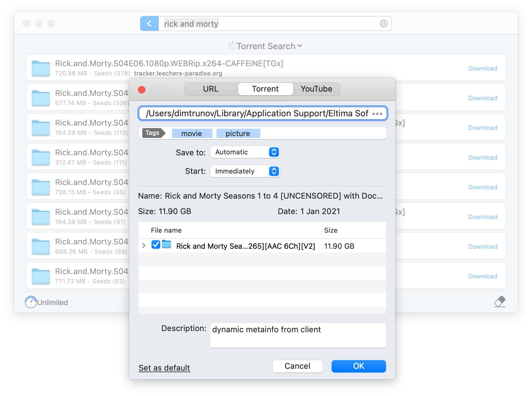
Task: Switch to the YouTube tab
Action: point(316,89)
